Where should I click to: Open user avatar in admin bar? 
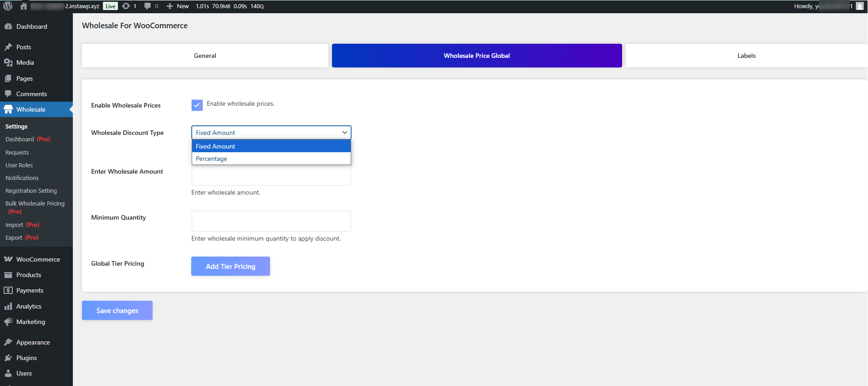point(860,6)
